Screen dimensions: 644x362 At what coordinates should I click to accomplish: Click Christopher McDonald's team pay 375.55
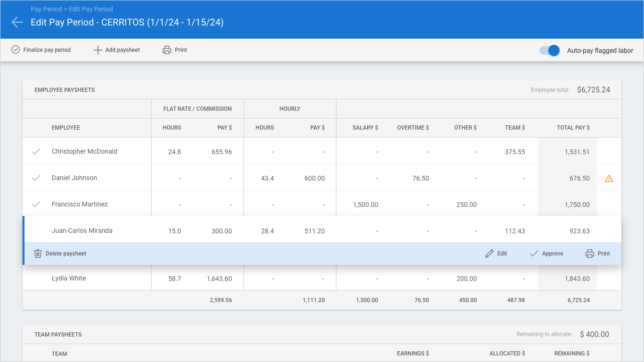pos(515,152)
